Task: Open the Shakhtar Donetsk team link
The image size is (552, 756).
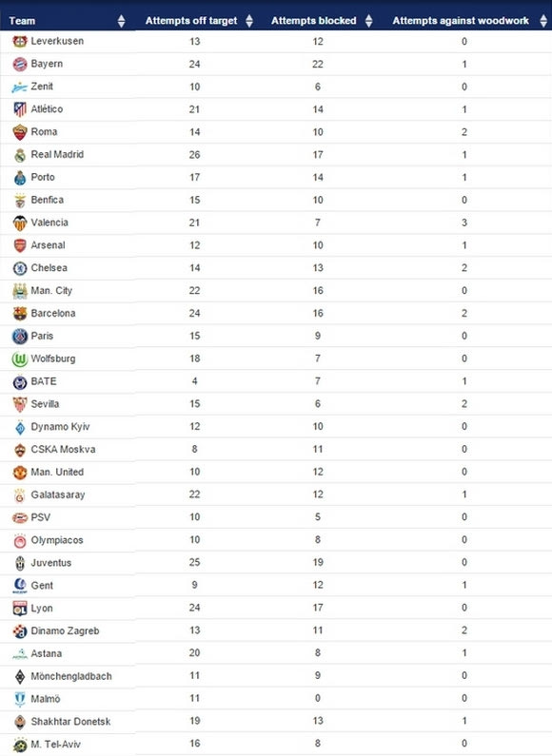Action: (x=70, y=721)
